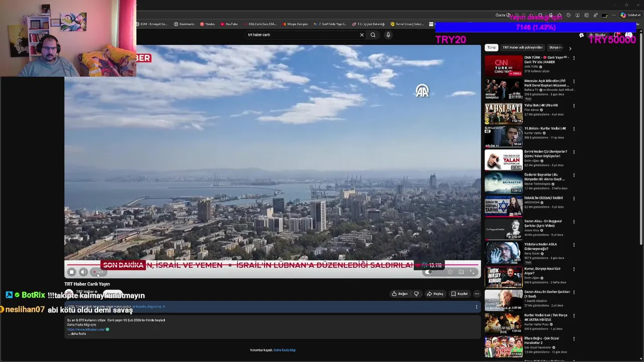Start voice search with microphone
The image size is (644, 362).
(388, 35)
